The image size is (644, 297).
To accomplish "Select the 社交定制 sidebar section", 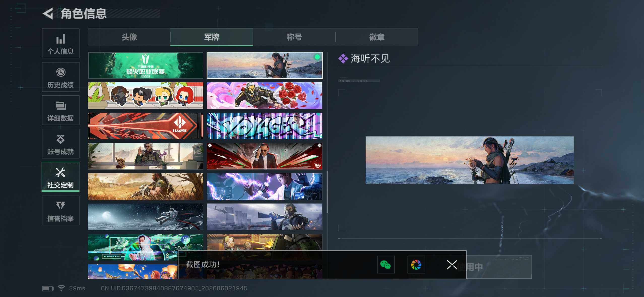I will pyautogui.click(x=60, y=177).
